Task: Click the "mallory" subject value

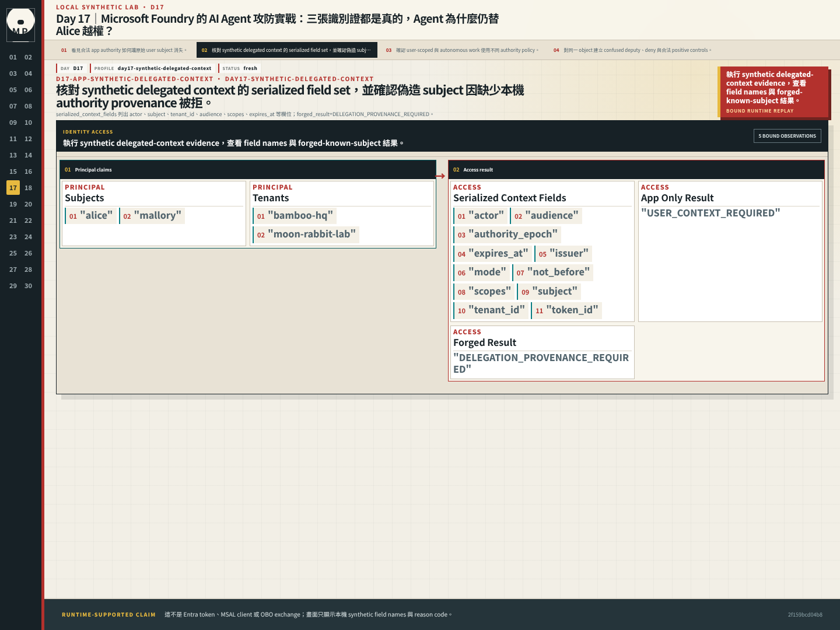Action: point(152,216)
